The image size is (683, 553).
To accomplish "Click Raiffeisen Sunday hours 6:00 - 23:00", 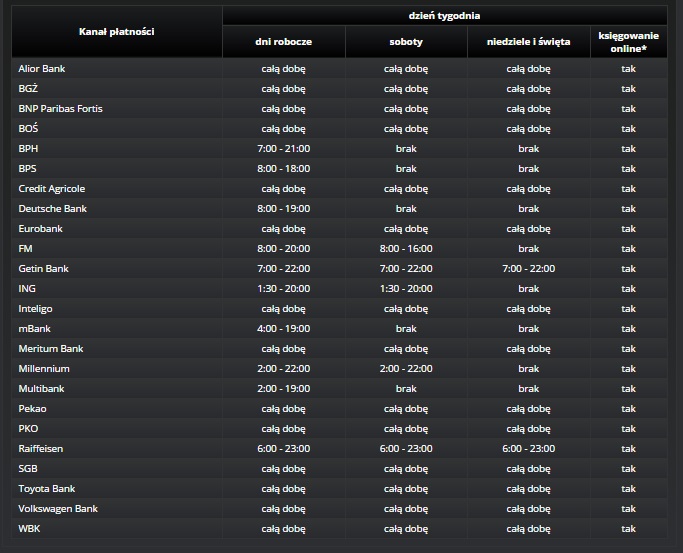I will coord(528,448).
